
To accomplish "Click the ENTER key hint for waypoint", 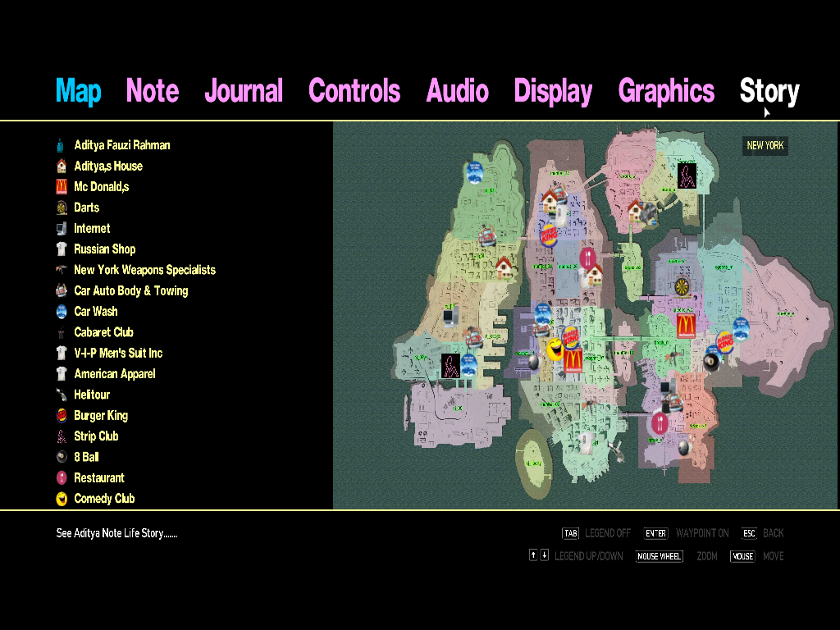I will pos(655,533).
